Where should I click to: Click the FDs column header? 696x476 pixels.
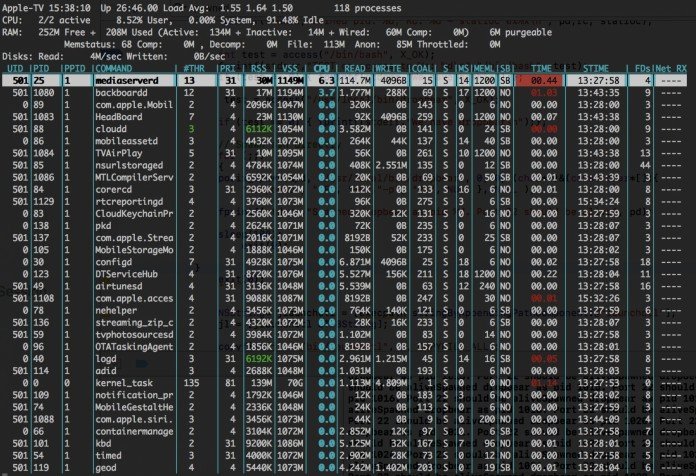[x=643, y=68]
